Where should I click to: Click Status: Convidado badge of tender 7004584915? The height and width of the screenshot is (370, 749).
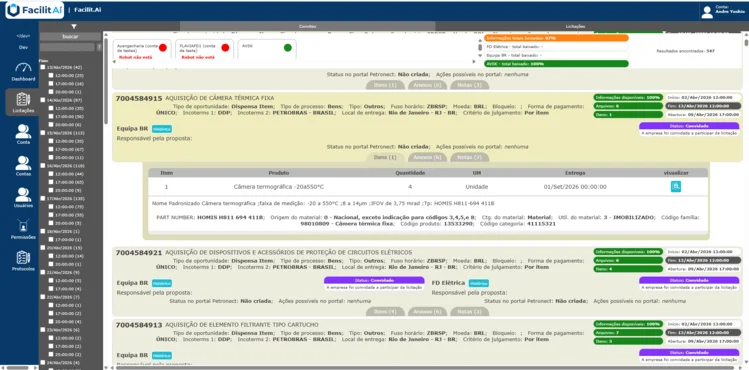tap(690, 126)
